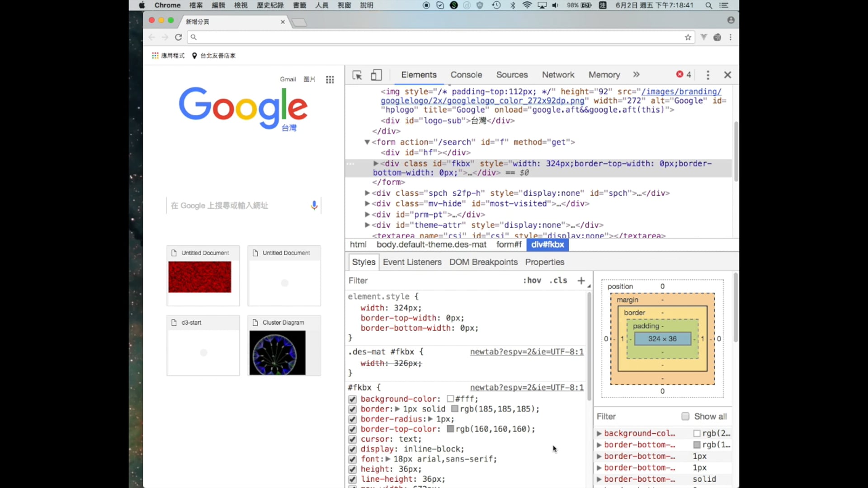868x488 pixels.
Task: Select the inspect element tool in DevTools
Action: tap(357, 75)
